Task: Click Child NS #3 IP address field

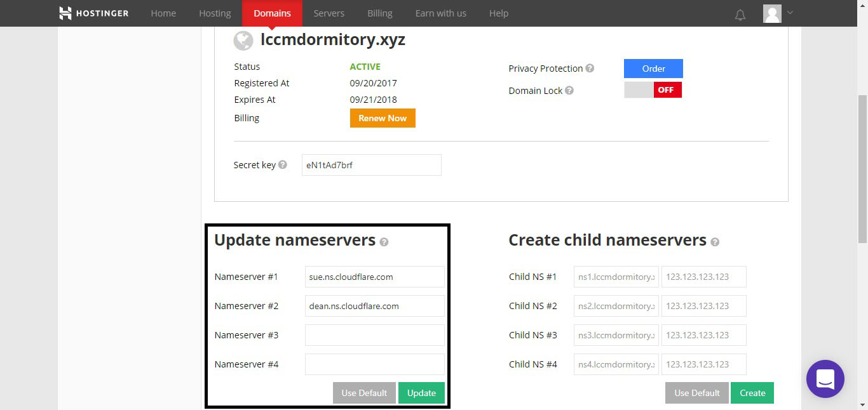Action: point(704,335)
